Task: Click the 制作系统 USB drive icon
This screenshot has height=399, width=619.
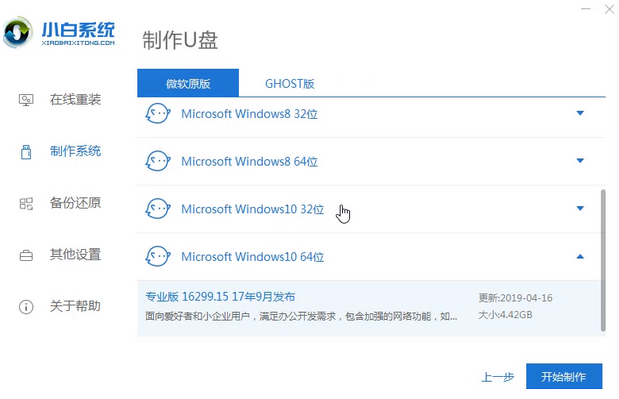Action: tap(26, 152)
